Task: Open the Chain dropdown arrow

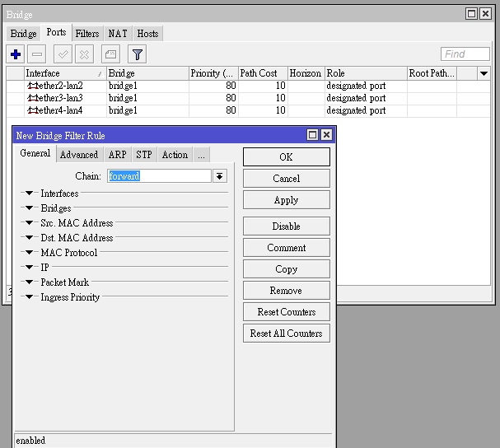Action: click(x=220, y=176)
